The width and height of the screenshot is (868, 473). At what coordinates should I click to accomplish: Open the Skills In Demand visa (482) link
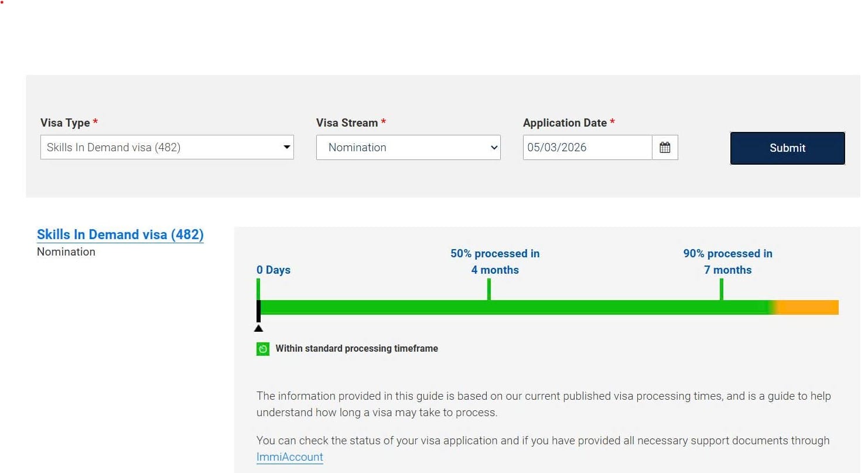[x=120, y=234]
